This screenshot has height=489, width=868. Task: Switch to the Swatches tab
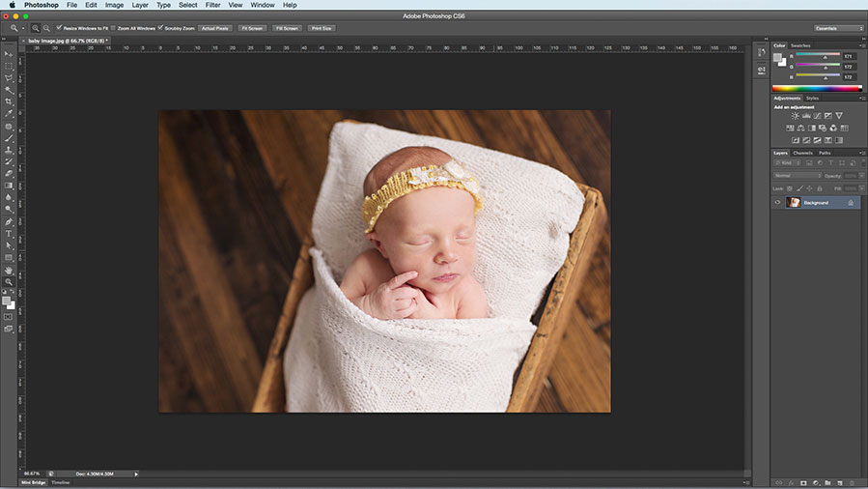coord(800,45)
